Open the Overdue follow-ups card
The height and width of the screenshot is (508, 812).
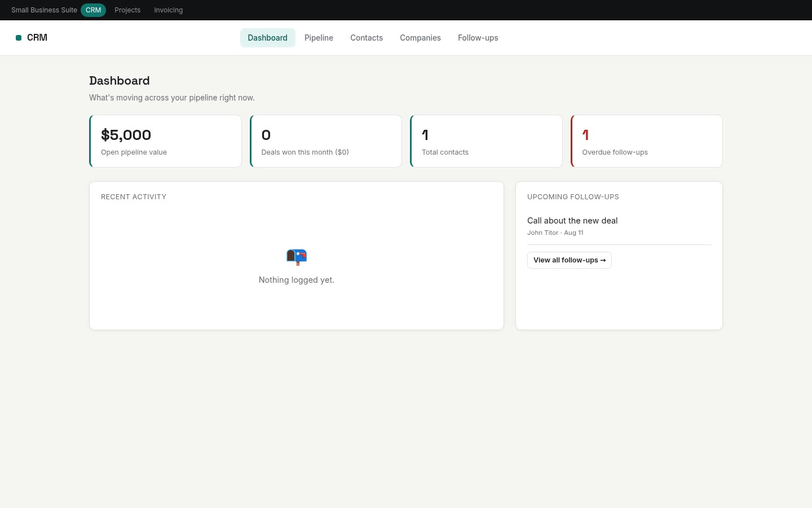[x=647, y=141]
